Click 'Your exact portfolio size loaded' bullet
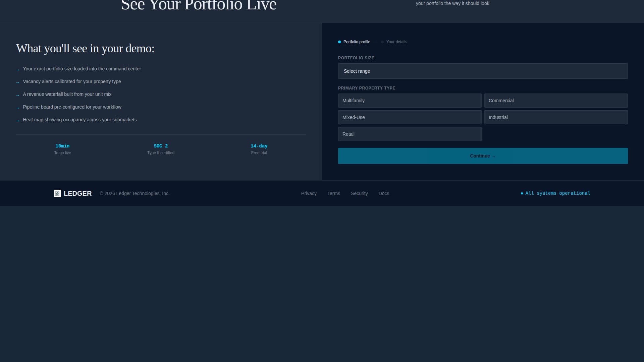 click(x=82, y=69)
